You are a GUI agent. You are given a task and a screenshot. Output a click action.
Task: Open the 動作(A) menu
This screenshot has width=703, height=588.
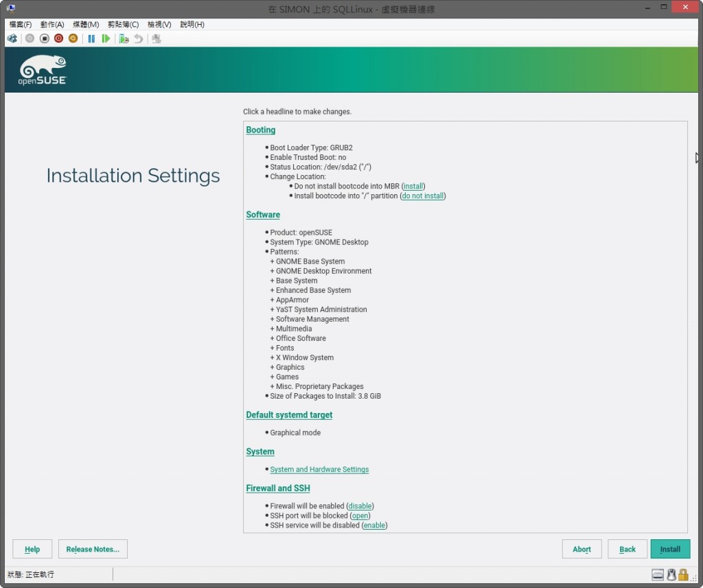(52, 24)
